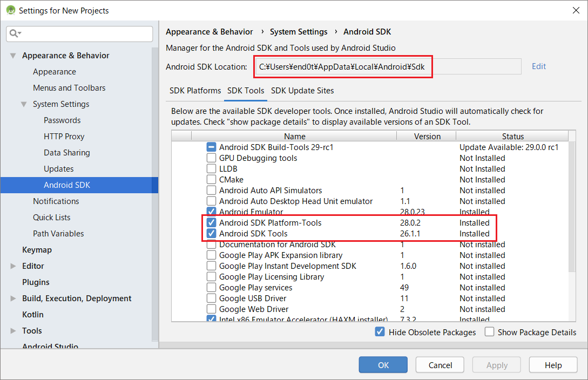Viewport: 588px width, 380px height.
Task: Check the GPU Debugging tools package
Action: tap(211, 158)
